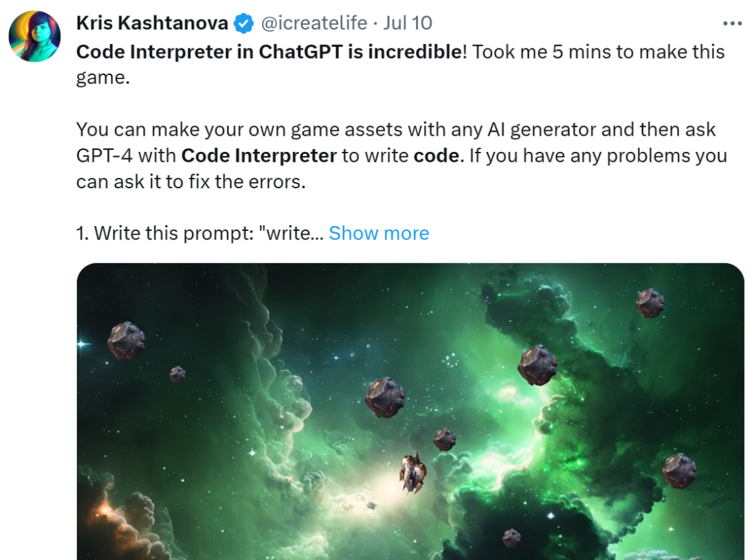Open the Jul 10 timestamp link
This screenshot has height=560, width=756.
(407, 23)
